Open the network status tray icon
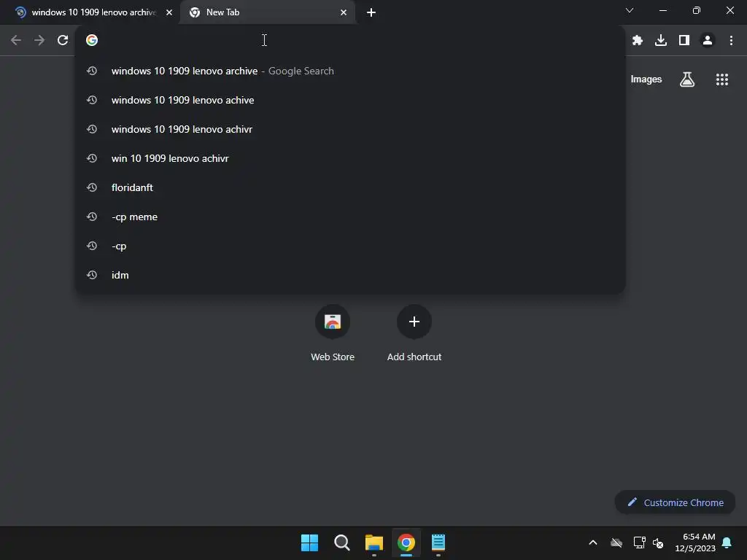Viewport: 747px width, 560px height. pyautogui.click(x=639, y=542)
